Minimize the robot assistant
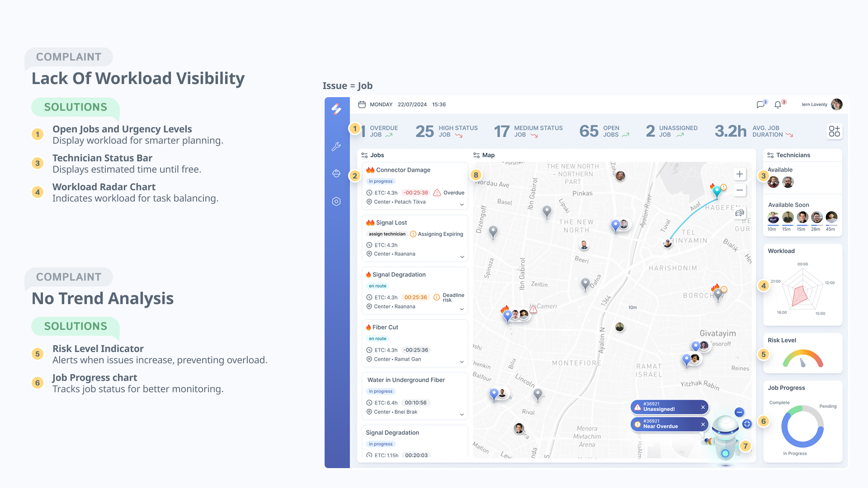 point(739,412)
